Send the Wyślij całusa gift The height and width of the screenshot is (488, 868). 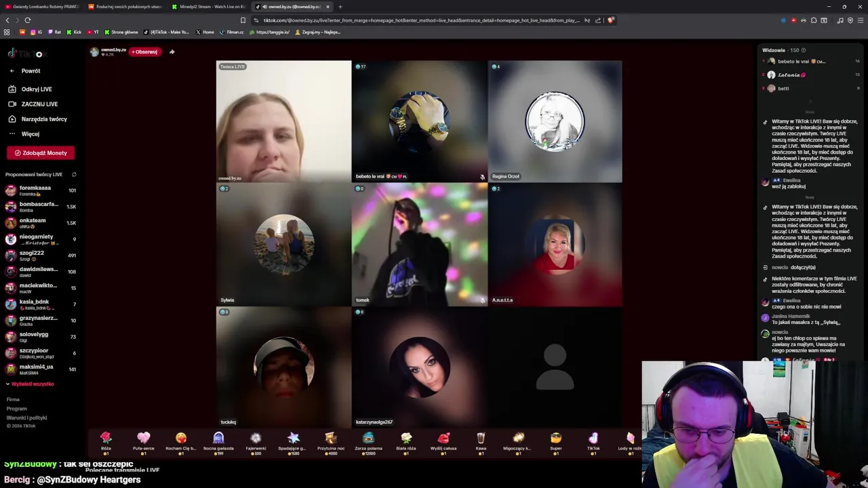[x=443, y=442]
